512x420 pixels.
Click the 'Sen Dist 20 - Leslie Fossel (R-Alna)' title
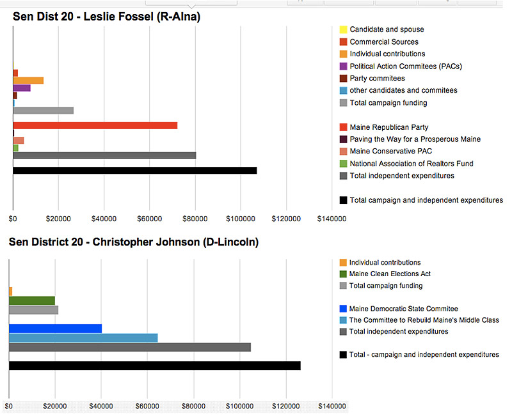106,17
